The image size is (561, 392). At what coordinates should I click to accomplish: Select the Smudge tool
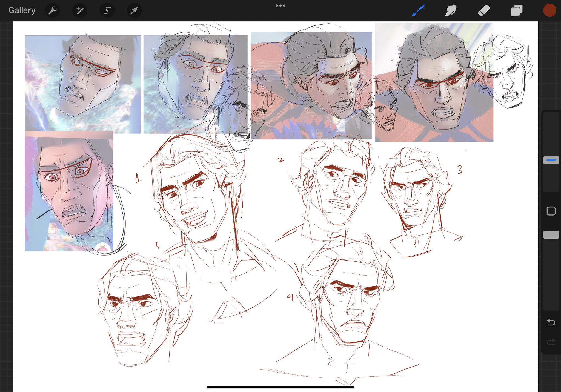(451, 10)
